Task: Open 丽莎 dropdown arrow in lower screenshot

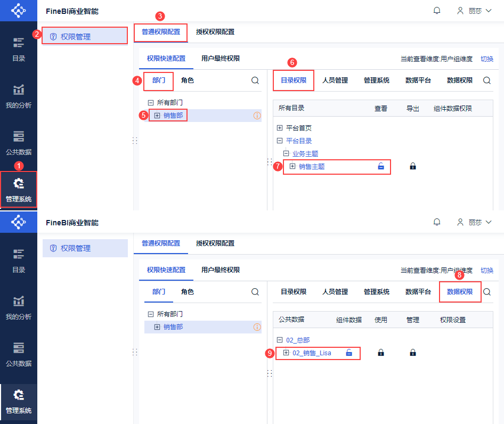Action: click(x=488, y=222)
